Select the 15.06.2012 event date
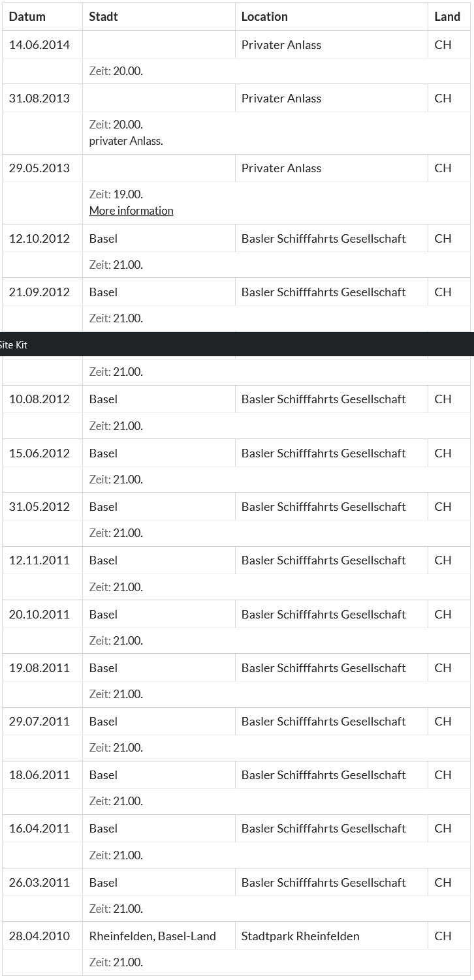This screenshot has height=980, width=474. point(39,453)
